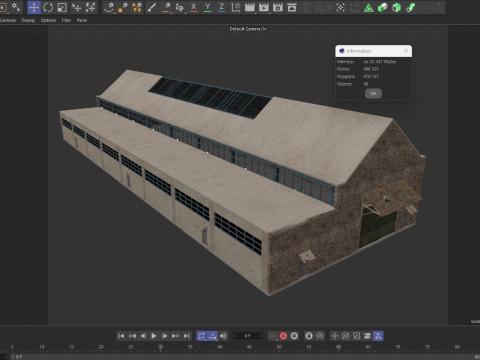This screenshot has width=480, height=360.
Task: Click the coordinate system cube icon
Action: [x=236, y=7]
